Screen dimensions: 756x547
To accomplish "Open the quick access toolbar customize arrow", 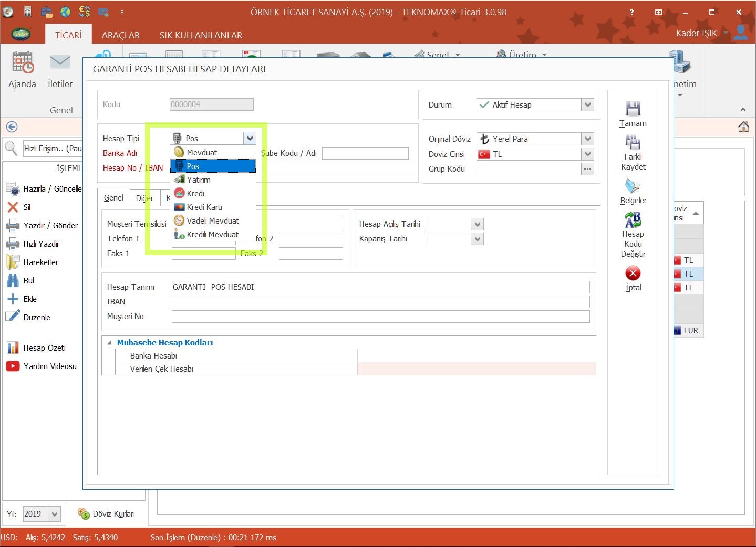I will pos(122,12).
